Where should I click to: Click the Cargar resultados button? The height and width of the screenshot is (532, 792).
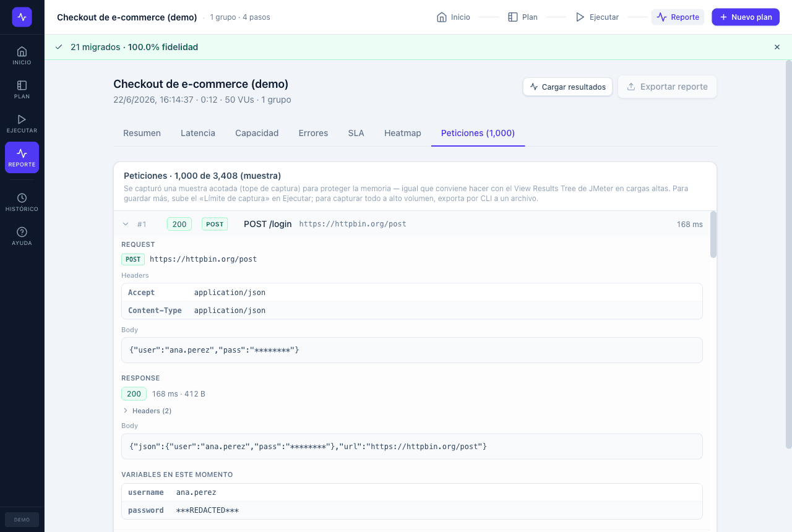click(x=568, y=87)
